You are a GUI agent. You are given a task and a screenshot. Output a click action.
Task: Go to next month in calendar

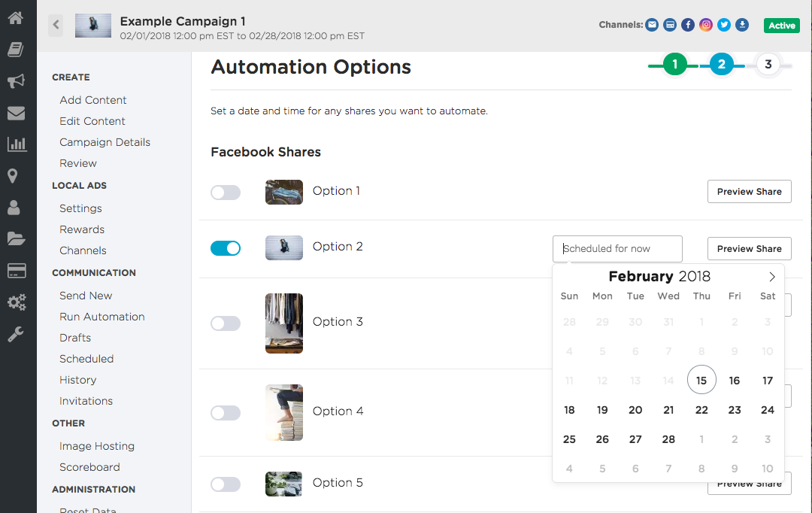click(771, 277)
